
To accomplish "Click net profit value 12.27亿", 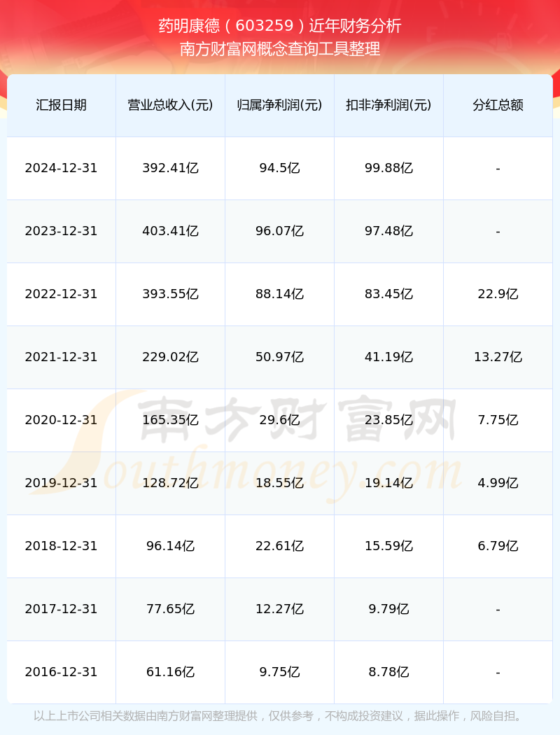I will (x=280, y=610).
